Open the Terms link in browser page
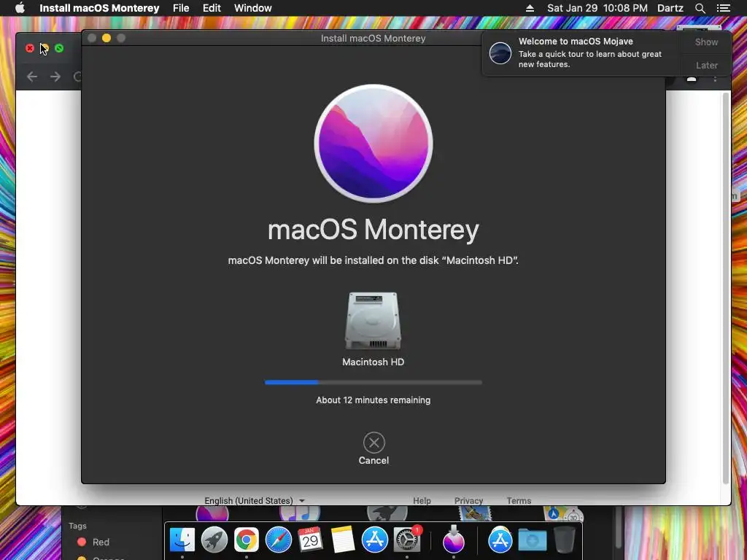 [519, 500]
